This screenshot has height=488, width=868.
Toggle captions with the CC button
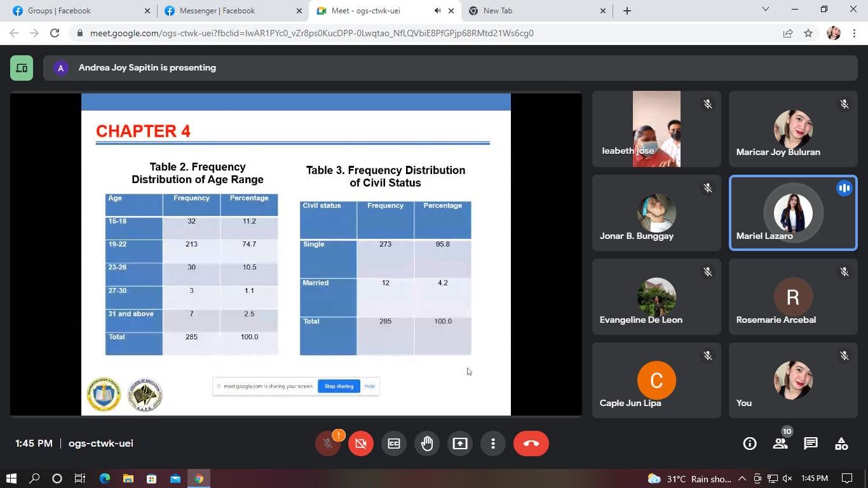click(x=394, y=444)
